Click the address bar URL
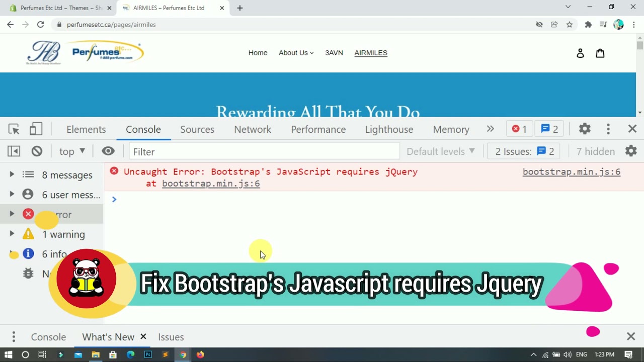This screenshot has height=362, width=644. pos(111,25)
